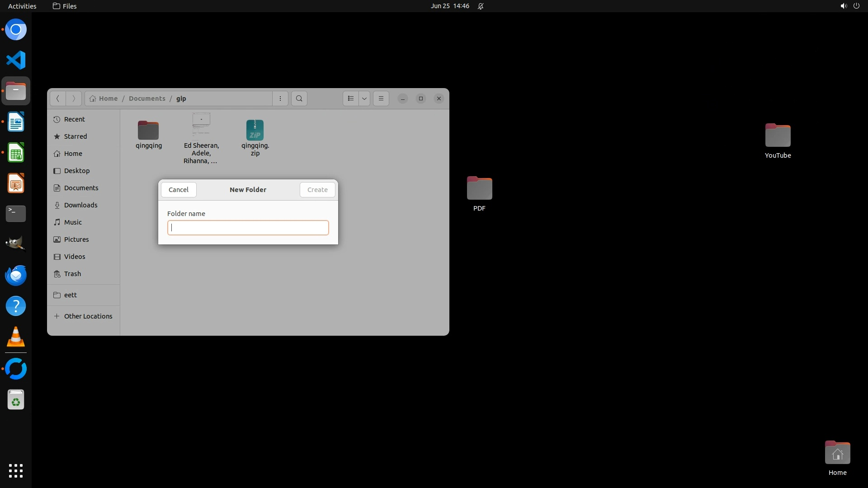
Task: Open Trash from the sidebar
Action: point(72,274)
